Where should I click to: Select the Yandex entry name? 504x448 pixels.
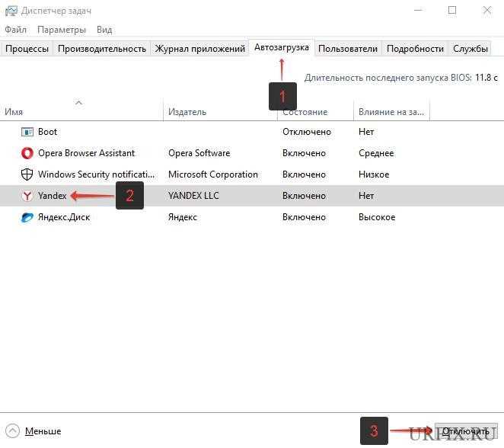tap(52, 196)
